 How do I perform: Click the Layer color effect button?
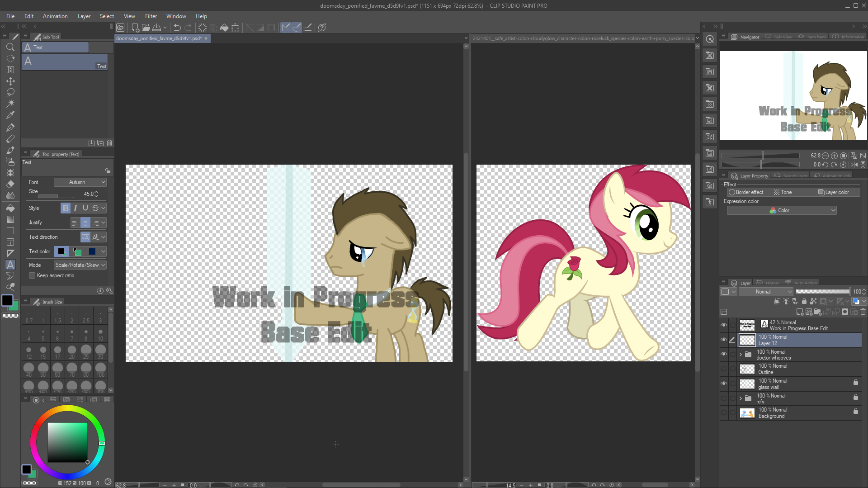tap(834, 192)
